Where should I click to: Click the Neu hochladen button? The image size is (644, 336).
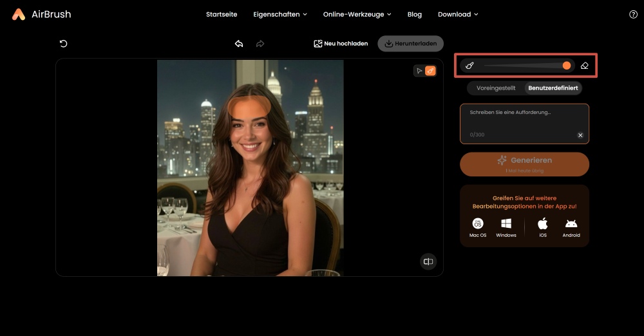coord(341,44)
